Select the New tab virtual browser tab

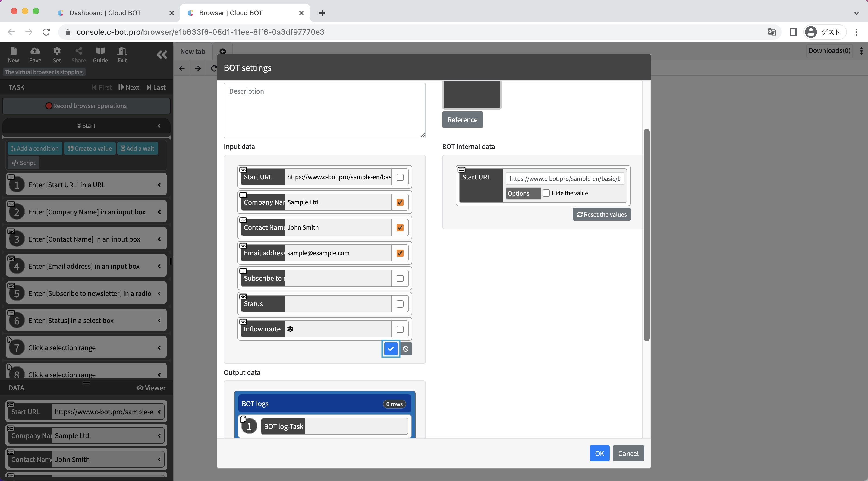pyautogui.click(x=193, y=52)
